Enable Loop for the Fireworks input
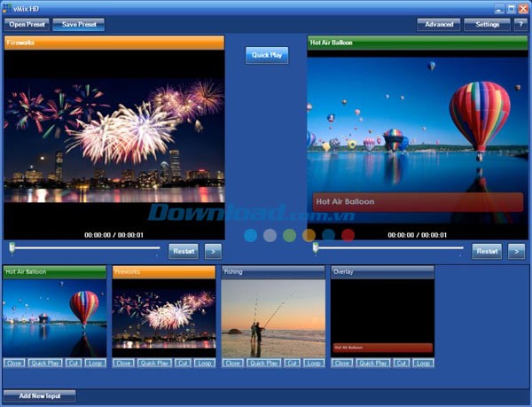This screenshot has width=532, height=407. (205, 363)
